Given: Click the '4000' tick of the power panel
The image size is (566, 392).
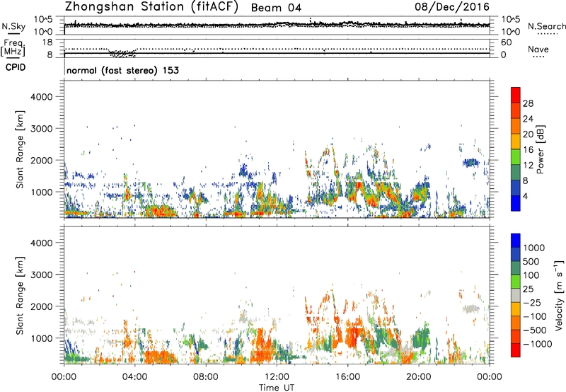Looking at the screenshot, I should pos(42,97).
